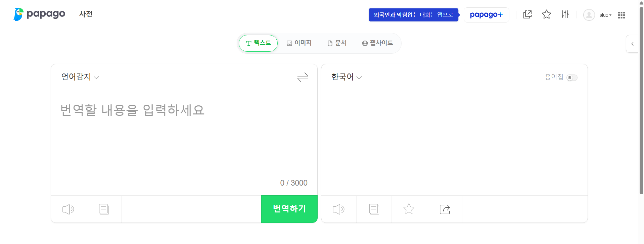Open translation settings sliders icon
This screenshot has height=244, width=644.
[x=565, y=15]
